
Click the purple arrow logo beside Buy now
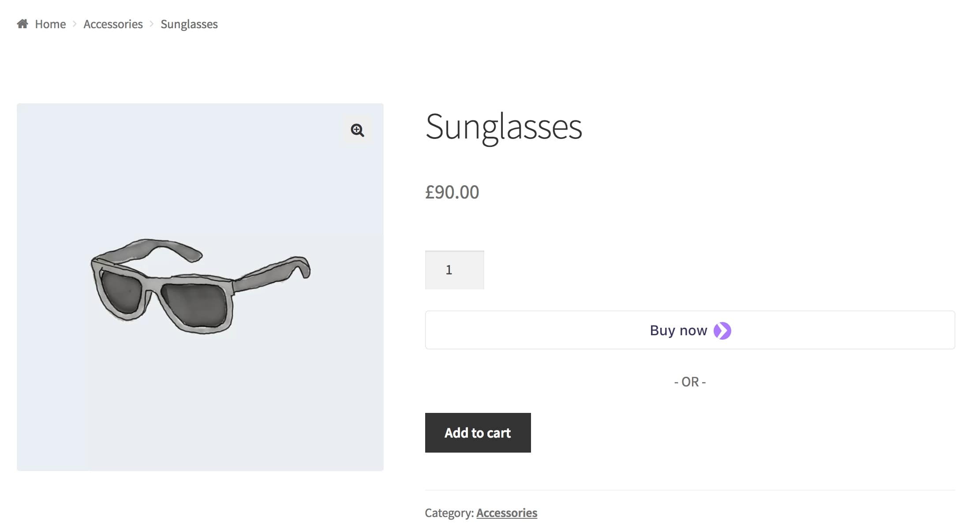point(722,331)
